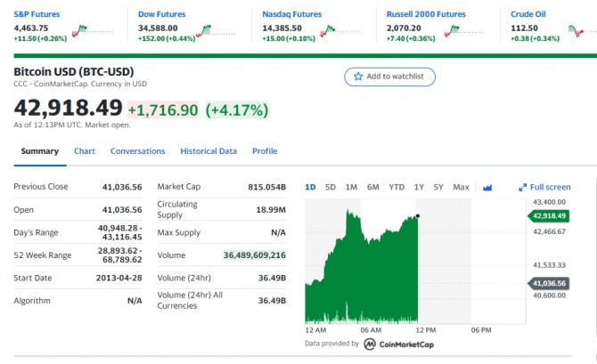This screenshot has width=597, height=364.
Task: Switch to the Historical Data tab
Action: pyautogui.click(x=209, y=151)
